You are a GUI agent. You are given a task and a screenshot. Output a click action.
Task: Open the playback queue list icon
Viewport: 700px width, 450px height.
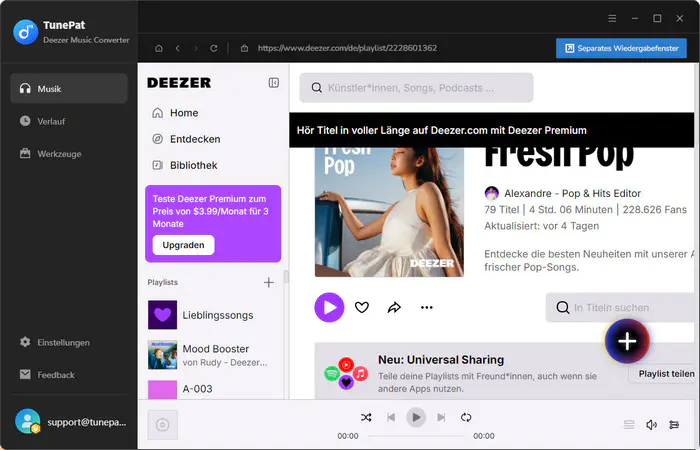point(629,425)
